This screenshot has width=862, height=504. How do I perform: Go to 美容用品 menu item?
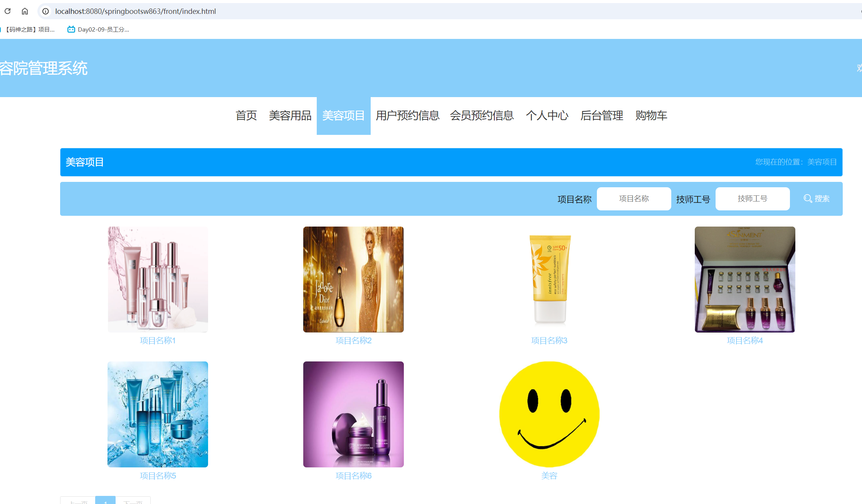(x=290, y=116)
